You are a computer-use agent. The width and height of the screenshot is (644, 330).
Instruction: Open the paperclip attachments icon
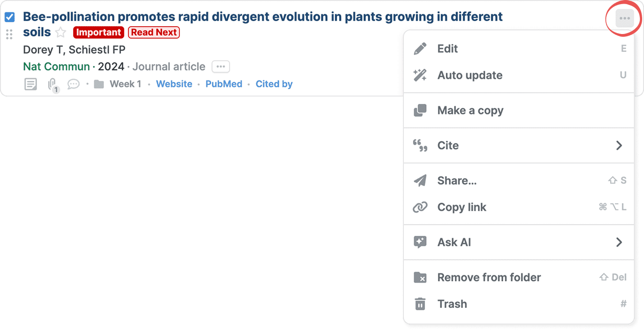pyautogui.click(x=53, y=85)
